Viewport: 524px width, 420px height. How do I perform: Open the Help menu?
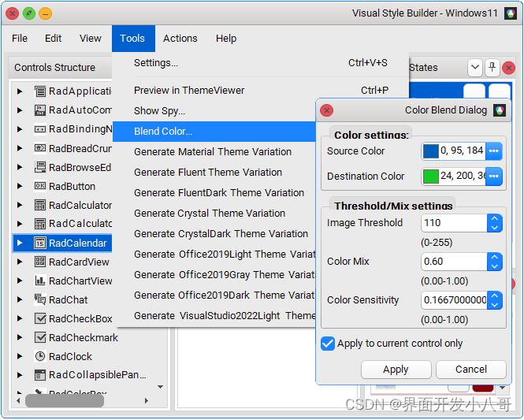(226, 39)
